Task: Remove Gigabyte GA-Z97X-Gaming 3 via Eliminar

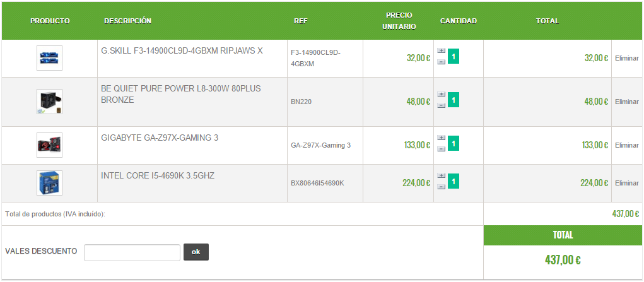Action: pyautogui.click(x=627, y=145)
